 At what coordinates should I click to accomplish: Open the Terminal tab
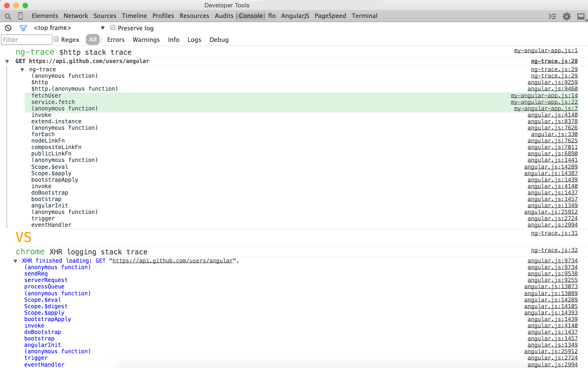pyautogui.click(x=365, y=16)
